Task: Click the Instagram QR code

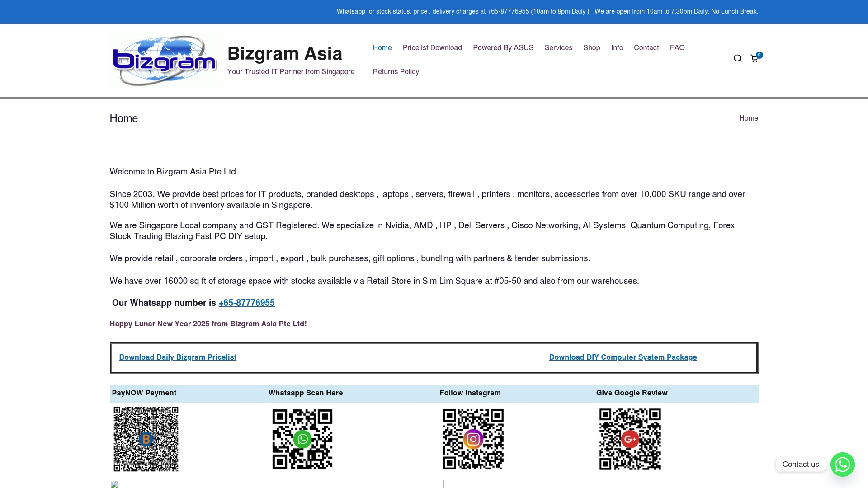Action: pyautogui.click(x=473, y=439)
